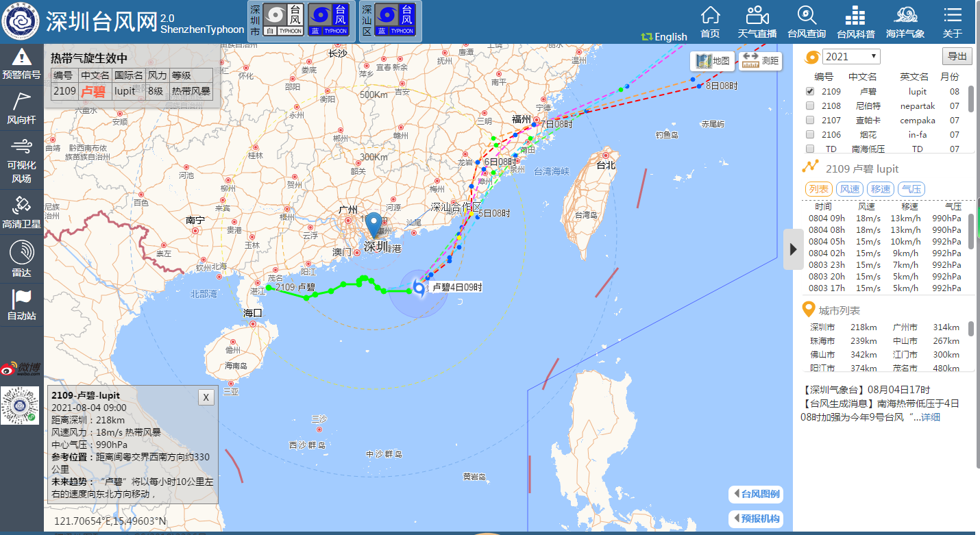Select the 风向杆 wind vane icon

22,109
